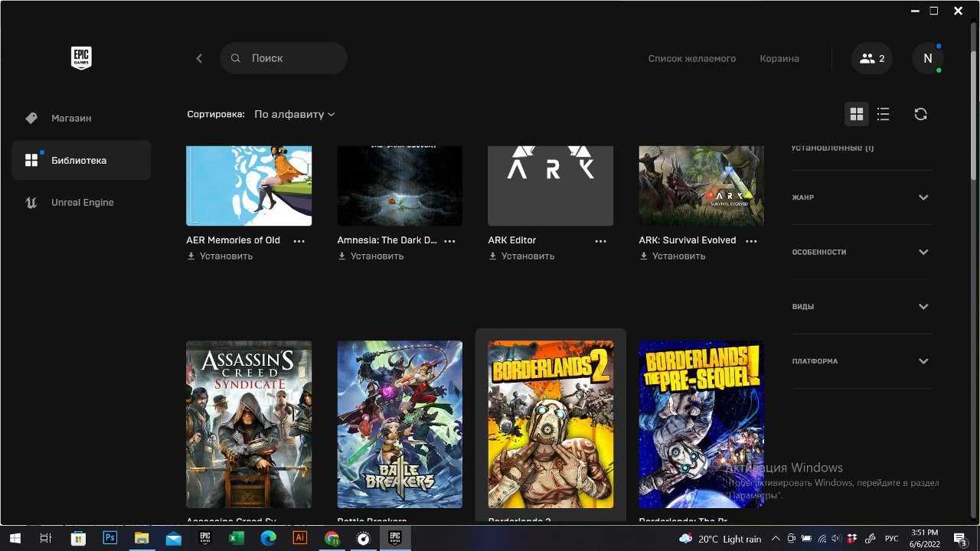The height and width of the screenshot is (551, 980).
Task: Open Microsoft Store from the taskbar
Action: coord(78,538)
